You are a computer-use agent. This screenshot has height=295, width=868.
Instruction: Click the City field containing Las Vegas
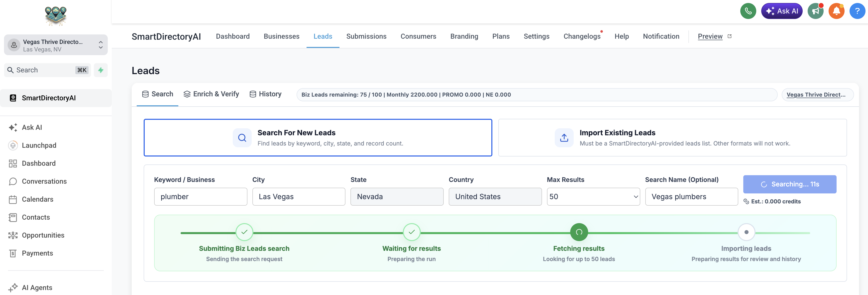click(299, 197)
